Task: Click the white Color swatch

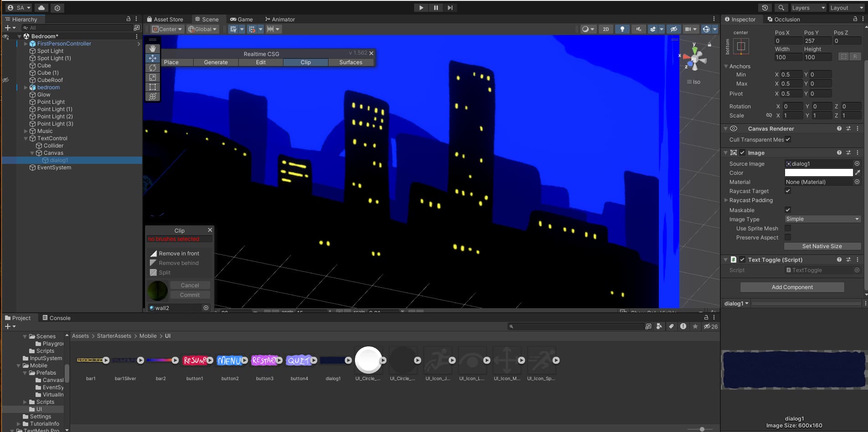Action: pos(818,173)
